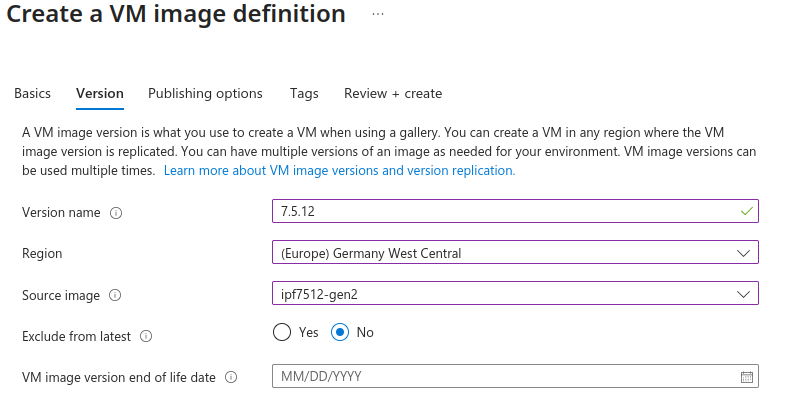
Task: Focus the MM/DD/YYYY end of life date field
Action: pyautogui.click(x=500, y=376)
